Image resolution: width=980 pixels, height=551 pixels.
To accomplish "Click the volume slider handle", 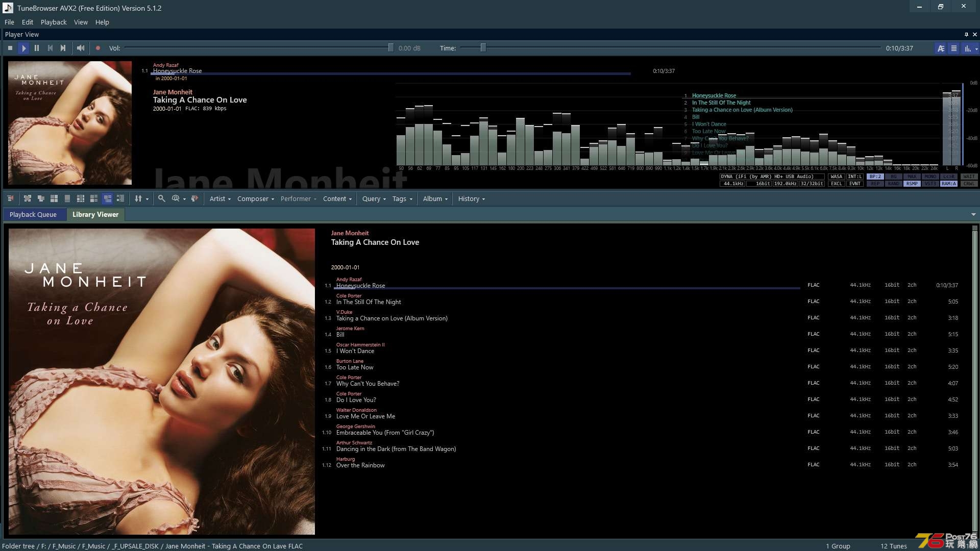I will [x=390, y=48].
